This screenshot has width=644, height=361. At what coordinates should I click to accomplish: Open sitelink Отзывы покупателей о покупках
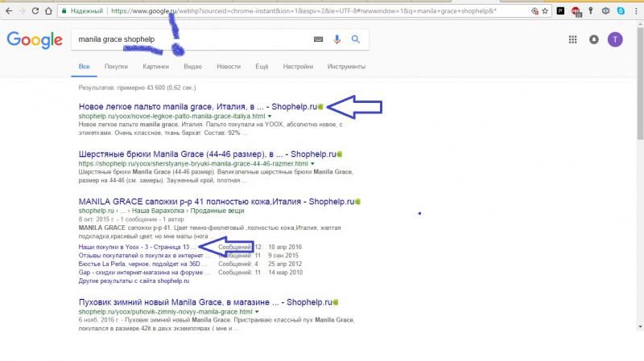coord(144,256)
